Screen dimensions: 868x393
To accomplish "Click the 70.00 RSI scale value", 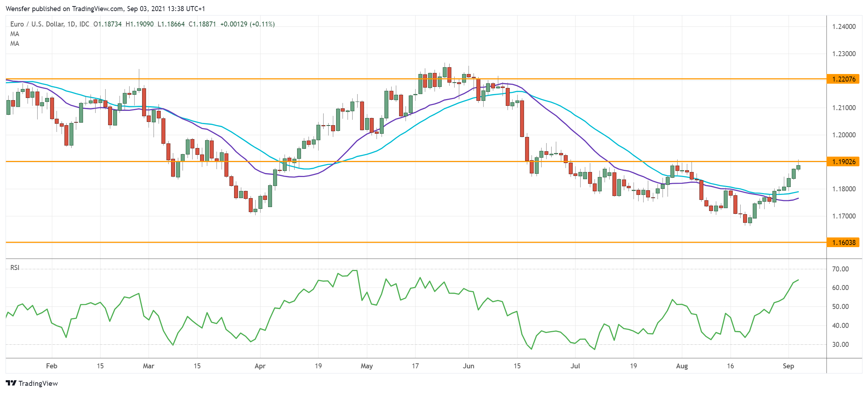I will point(840,269).
